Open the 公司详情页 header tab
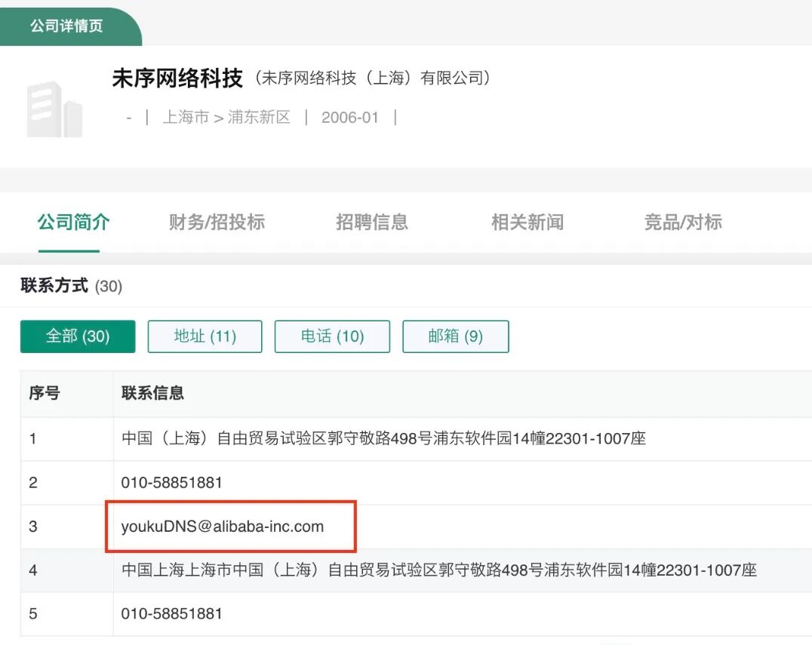 pos(66,26)
